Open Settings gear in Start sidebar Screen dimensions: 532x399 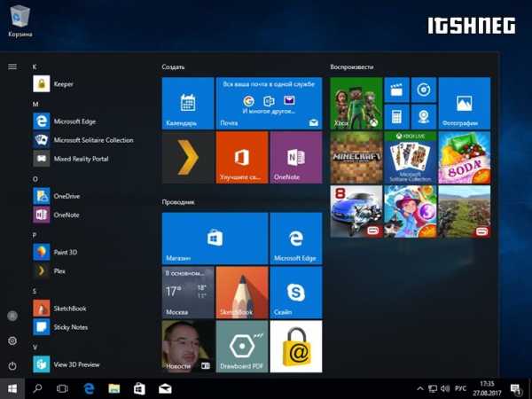pos(12,340)
